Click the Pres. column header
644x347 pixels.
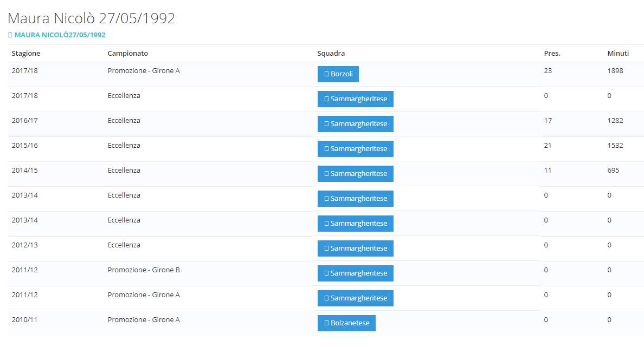(x=552, y=54)
